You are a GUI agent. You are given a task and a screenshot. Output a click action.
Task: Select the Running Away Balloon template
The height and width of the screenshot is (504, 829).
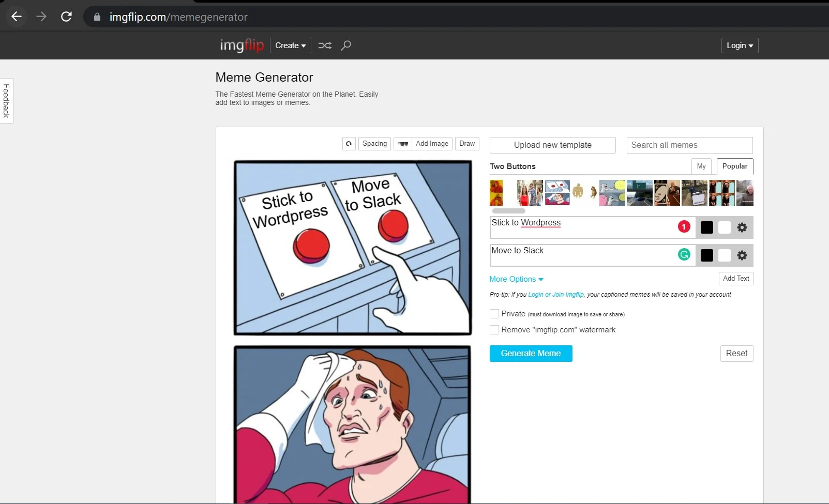click(x=612, y=193)
